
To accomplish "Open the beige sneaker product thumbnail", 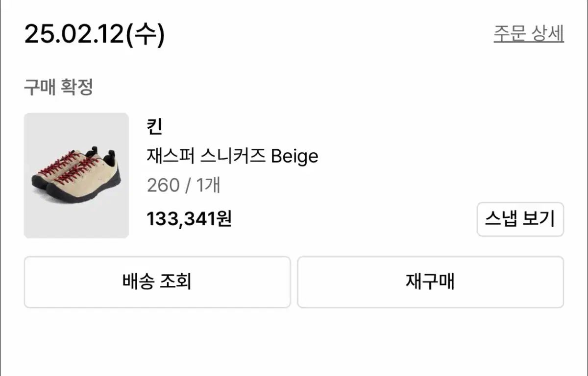I will [x=76, y=176].
